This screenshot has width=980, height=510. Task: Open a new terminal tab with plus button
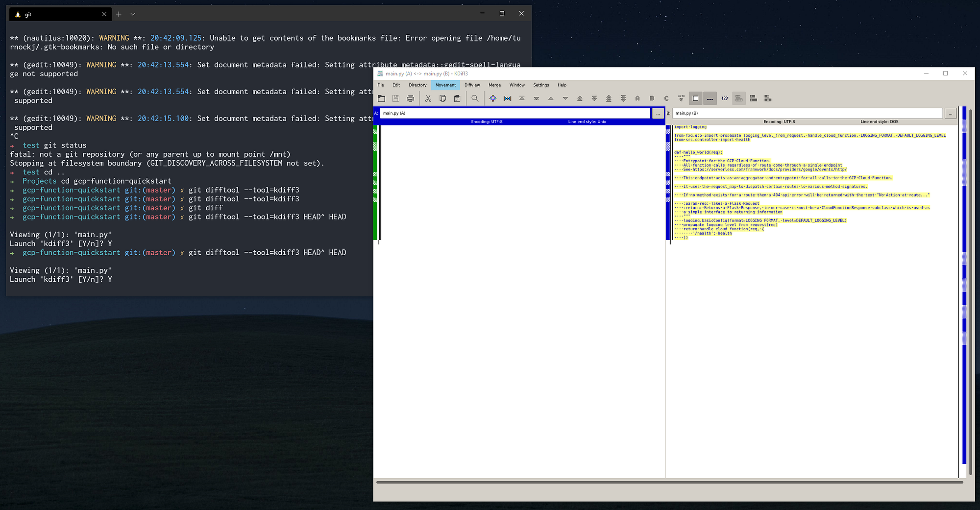(118, 14)
